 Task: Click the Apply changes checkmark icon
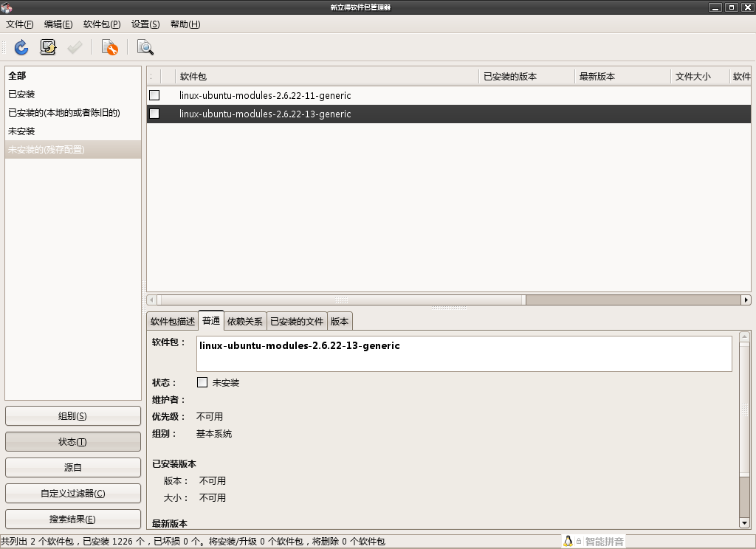click(x=75, y=47)
